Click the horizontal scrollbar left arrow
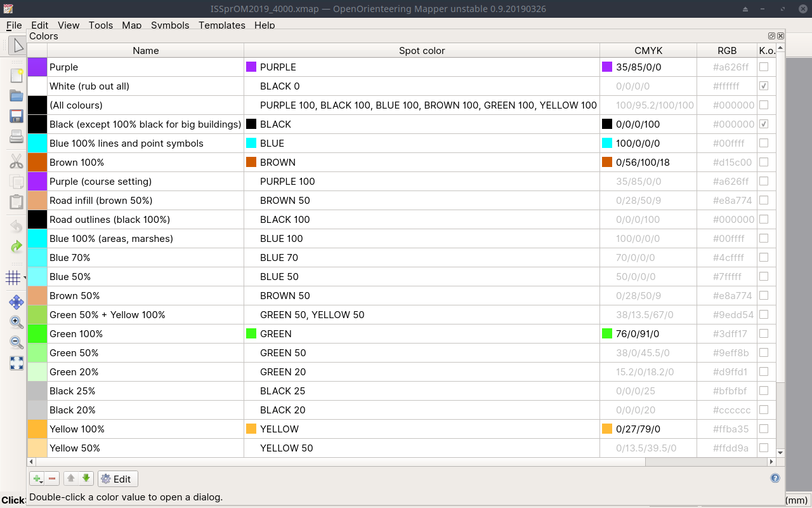Viewport: 812px width, 508px height. (x=32, y=462)
